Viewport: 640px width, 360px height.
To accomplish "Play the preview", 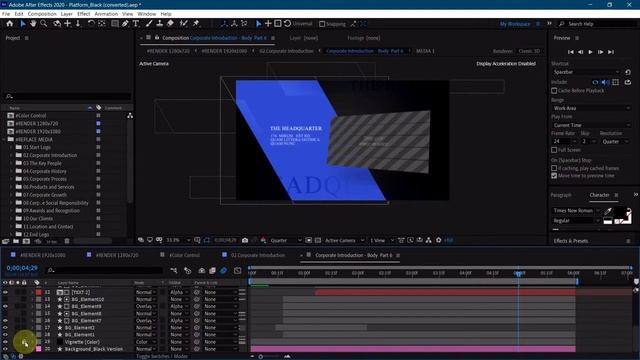I will [x=590, y=52].
